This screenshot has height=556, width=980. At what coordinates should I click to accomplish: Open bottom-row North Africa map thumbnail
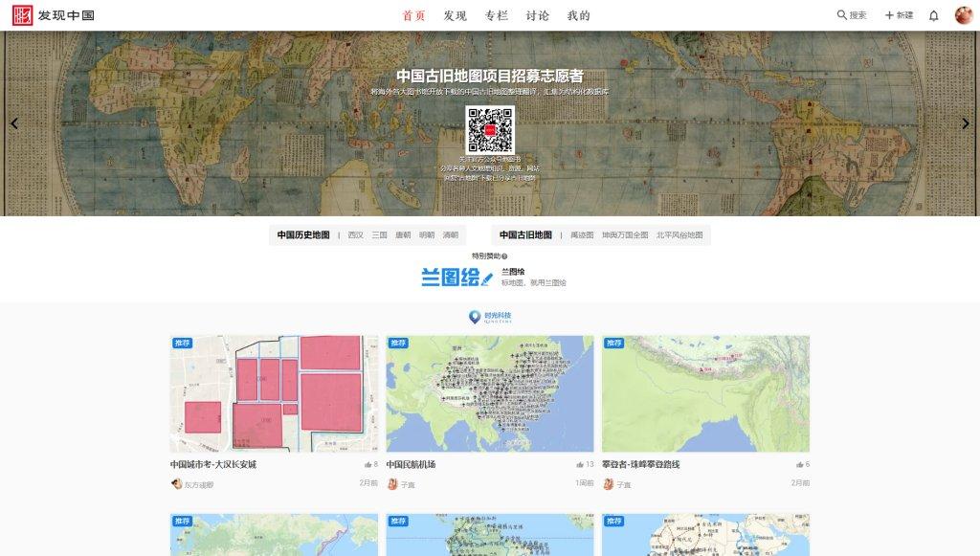705,535
